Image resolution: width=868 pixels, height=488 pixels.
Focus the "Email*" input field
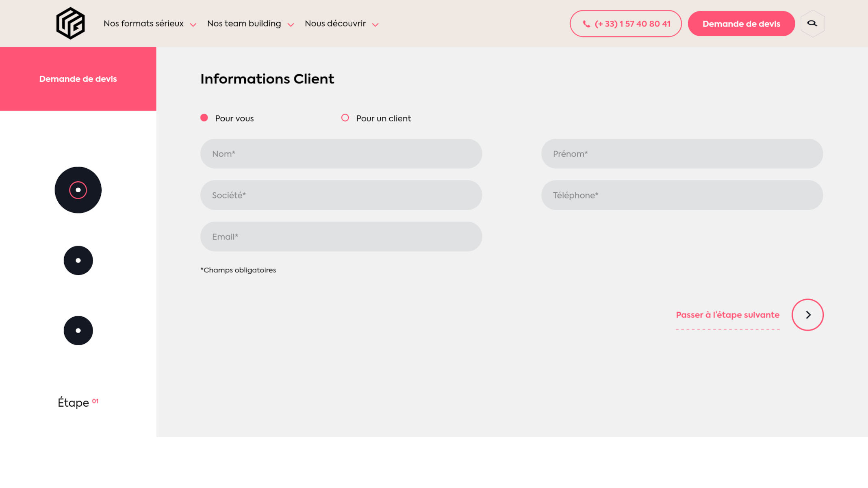pyautogui.click(x=341, y=237)
